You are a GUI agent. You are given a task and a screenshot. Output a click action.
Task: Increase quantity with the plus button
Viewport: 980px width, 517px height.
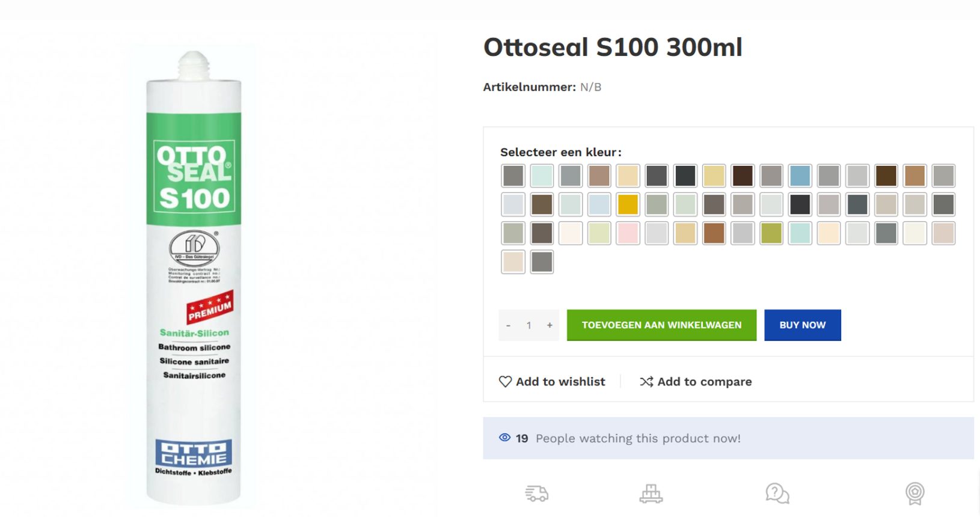tap(550, 325)
